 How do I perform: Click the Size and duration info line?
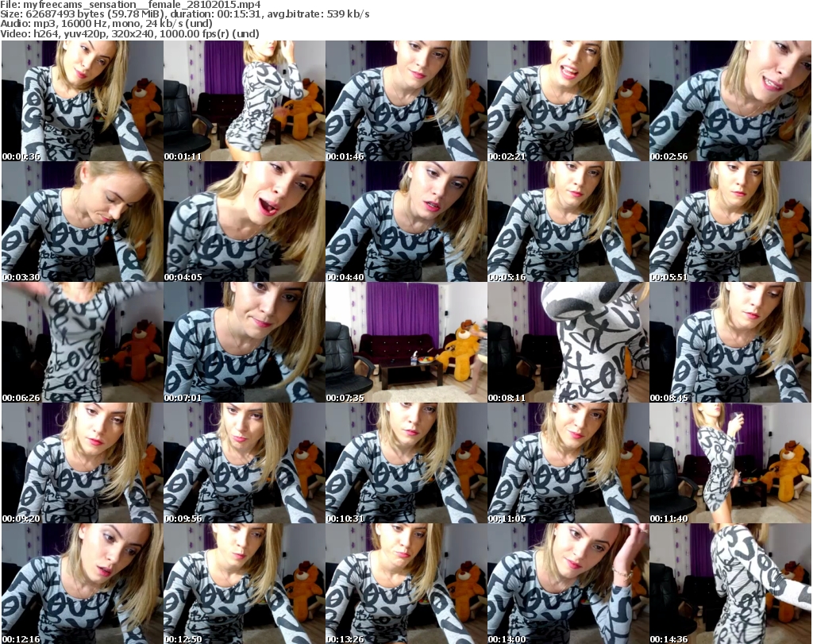point(184,14)
